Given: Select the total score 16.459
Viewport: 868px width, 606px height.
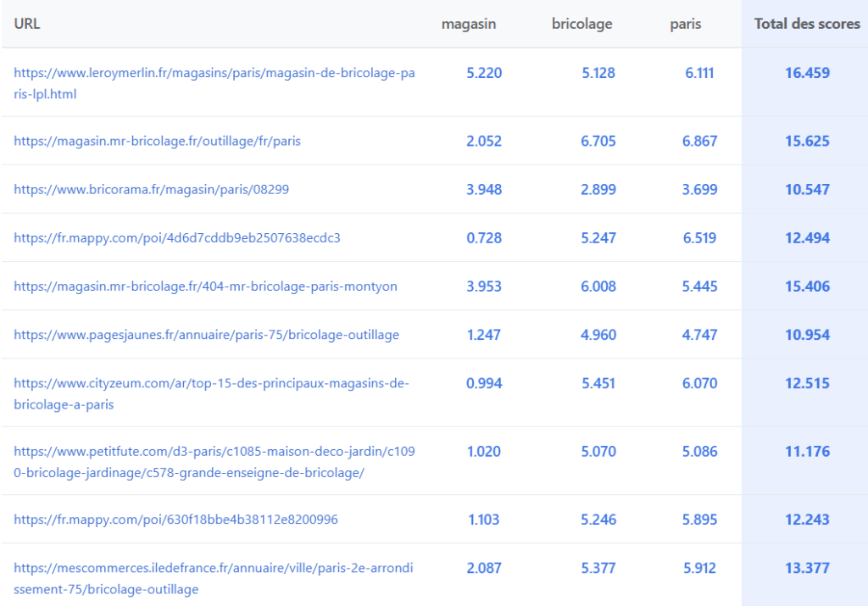Looking at the screenshot, I should [x=807, y=73].
